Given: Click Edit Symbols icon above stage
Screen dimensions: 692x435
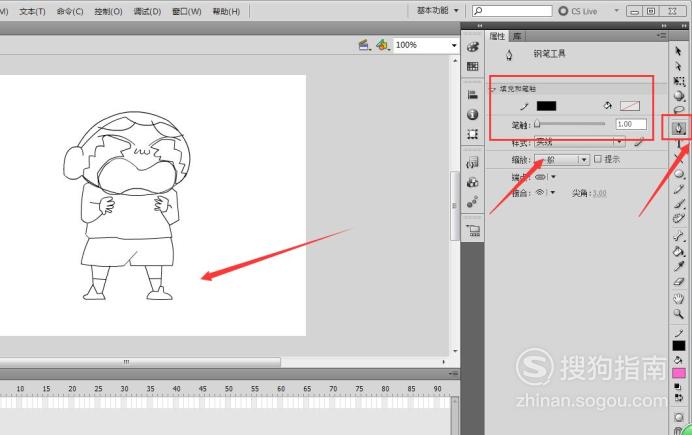Looking at the screenshot, I should (383, 45).
